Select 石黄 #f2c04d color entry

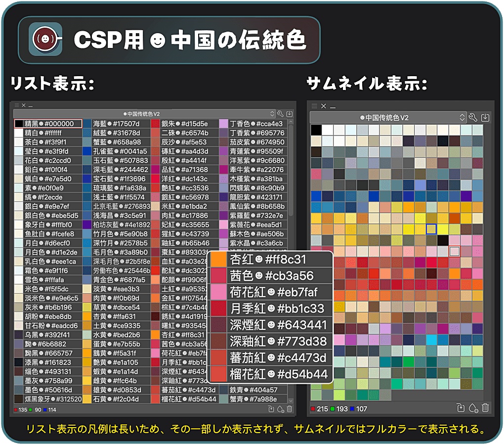tap(116, 399)
